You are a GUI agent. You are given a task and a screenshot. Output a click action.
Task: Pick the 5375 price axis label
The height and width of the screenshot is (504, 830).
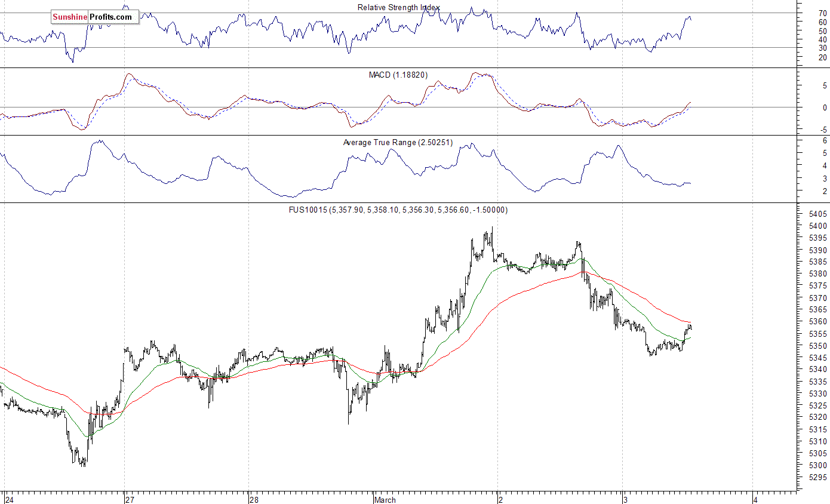[x=818, y=285]
